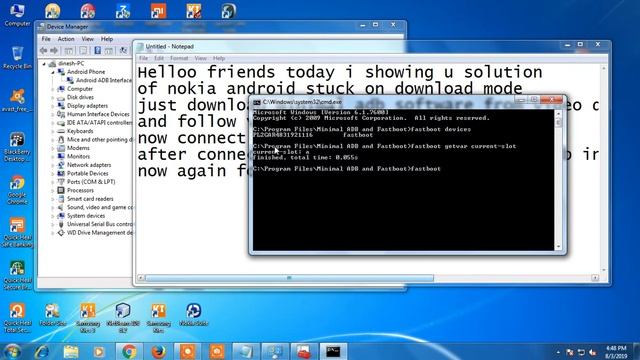Click the Google Chrome desktop shortcut
The image size is (640, 360).
(17, 190)
